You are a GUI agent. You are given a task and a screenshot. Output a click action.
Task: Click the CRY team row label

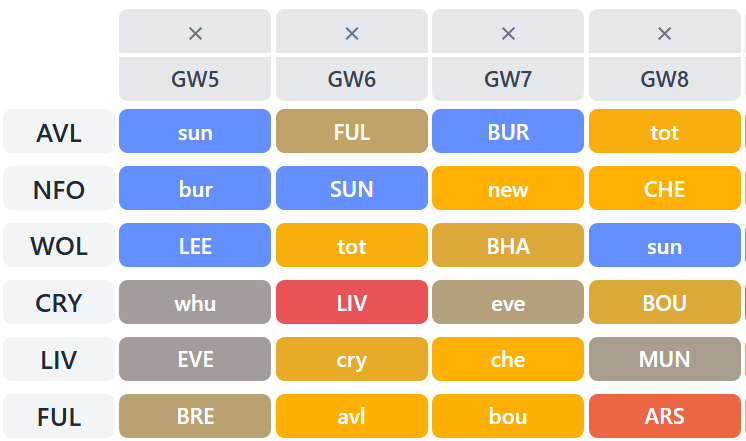tap(59, 303)
